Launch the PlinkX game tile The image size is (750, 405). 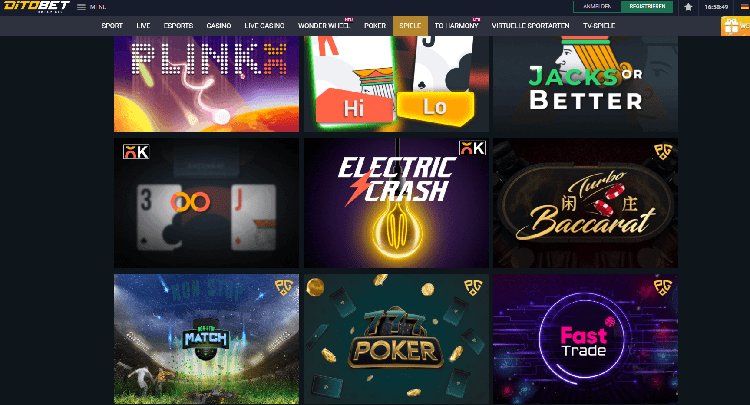click(206, 84)
